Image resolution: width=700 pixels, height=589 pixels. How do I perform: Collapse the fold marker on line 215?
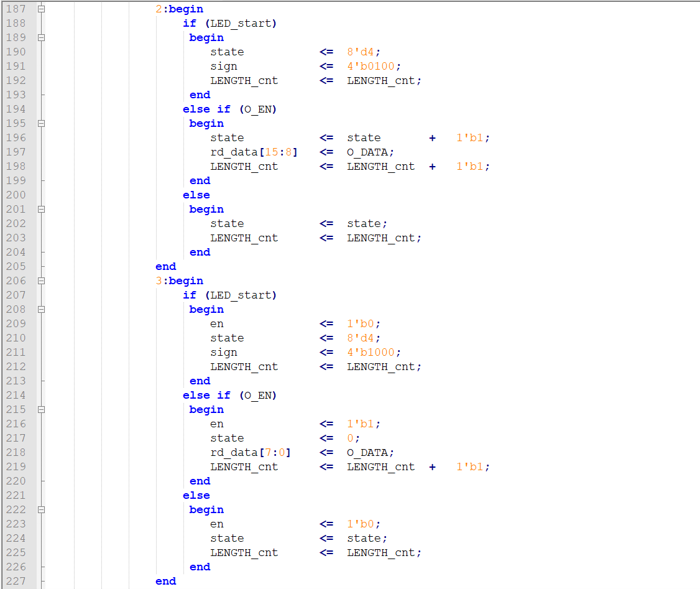(41, 410)
